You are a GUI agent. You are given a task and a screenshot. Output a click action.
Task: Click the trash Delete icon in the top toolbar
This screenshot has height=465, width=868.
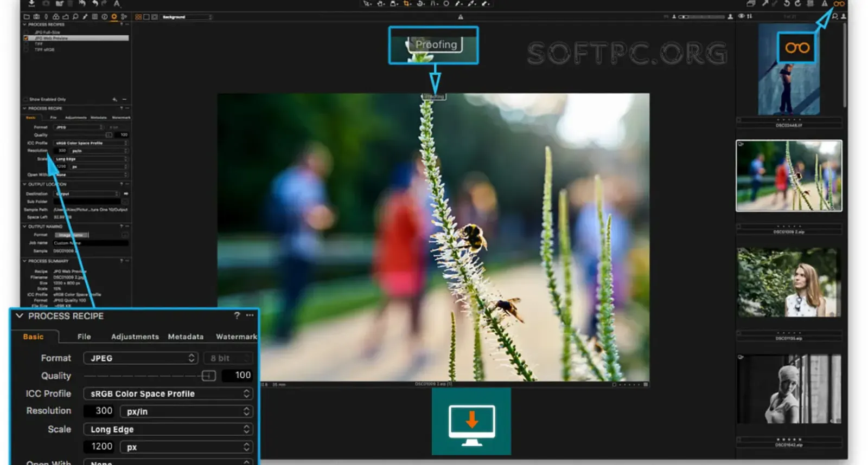(x=70, y=3)
